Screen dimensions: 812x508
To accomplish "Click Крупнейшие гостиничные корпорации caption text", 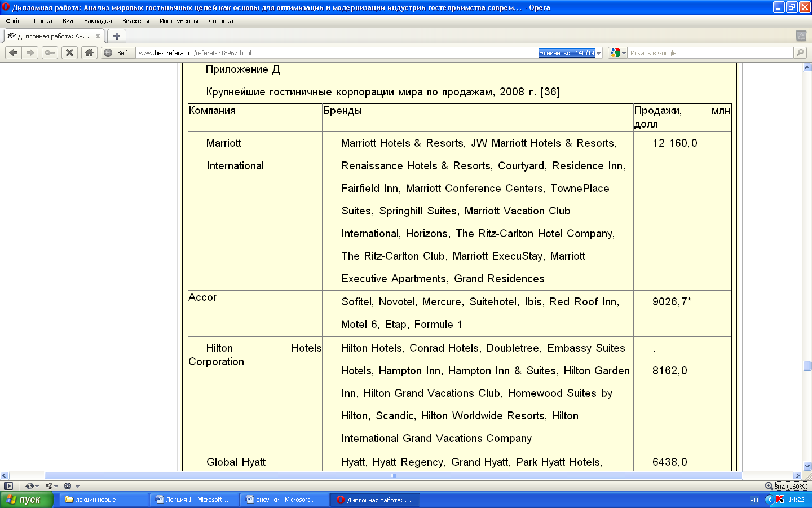I will (x=382, y=92).
